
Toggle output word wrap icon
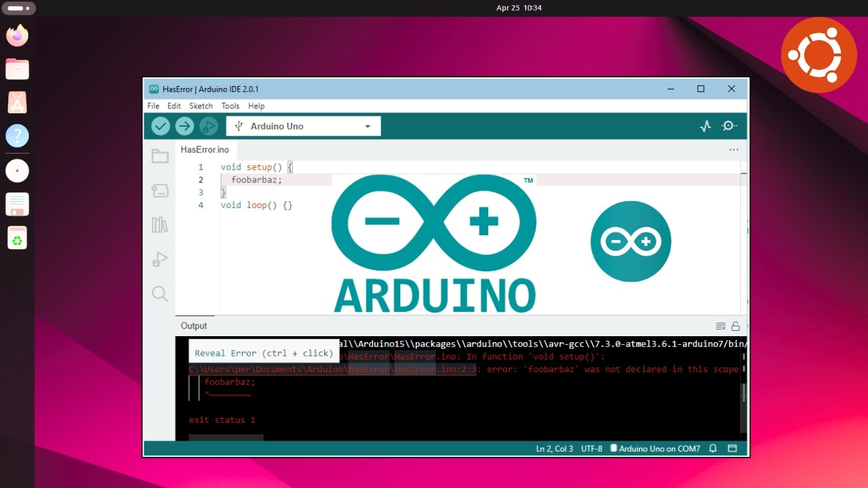pyautogui.click(x=721, y=326)
